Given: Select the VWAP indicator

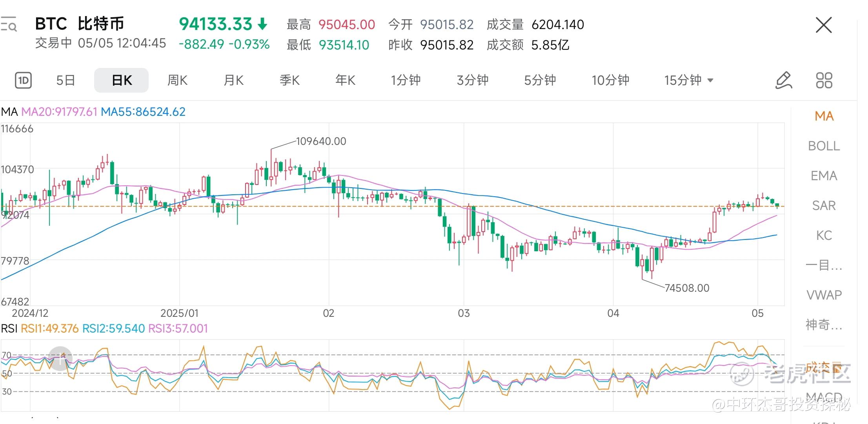Looking at the screenshot, I should pyautogui.click(x=824, y=295).
